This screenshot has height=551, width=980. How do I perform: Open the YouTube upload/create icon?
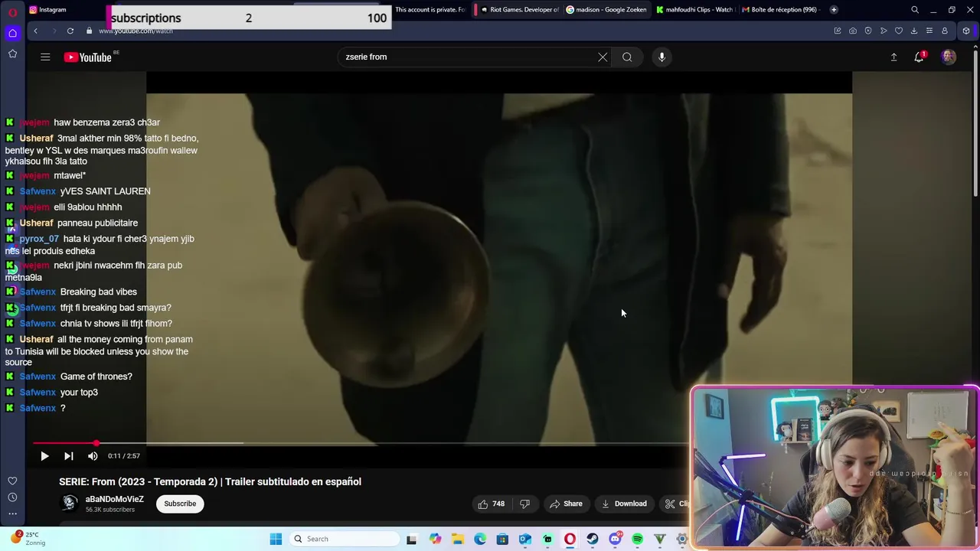coord(893,57)
